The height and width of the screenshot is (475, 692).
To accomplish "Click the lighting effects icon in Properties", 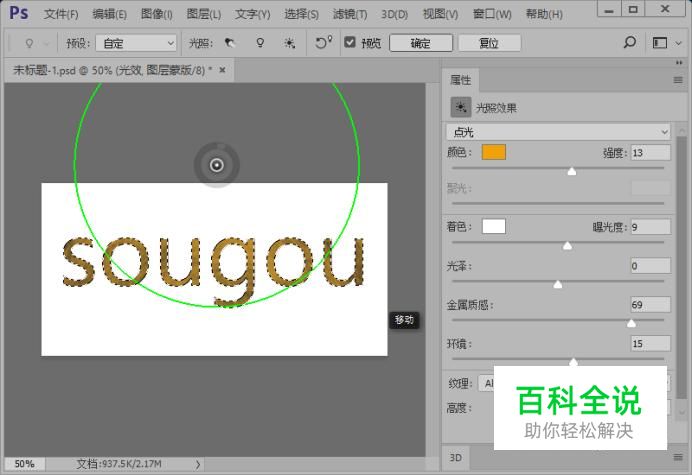I will [x=461, y=107].
